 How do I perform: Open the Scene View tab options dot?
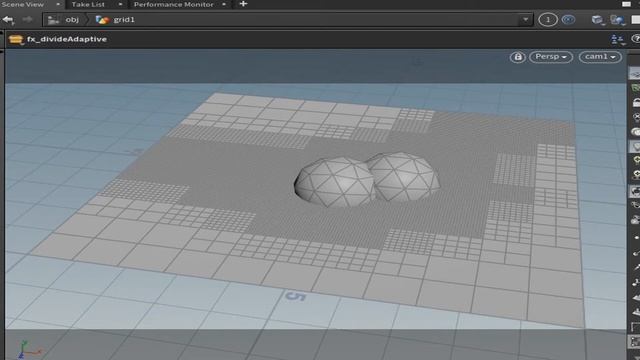(58, 4)
